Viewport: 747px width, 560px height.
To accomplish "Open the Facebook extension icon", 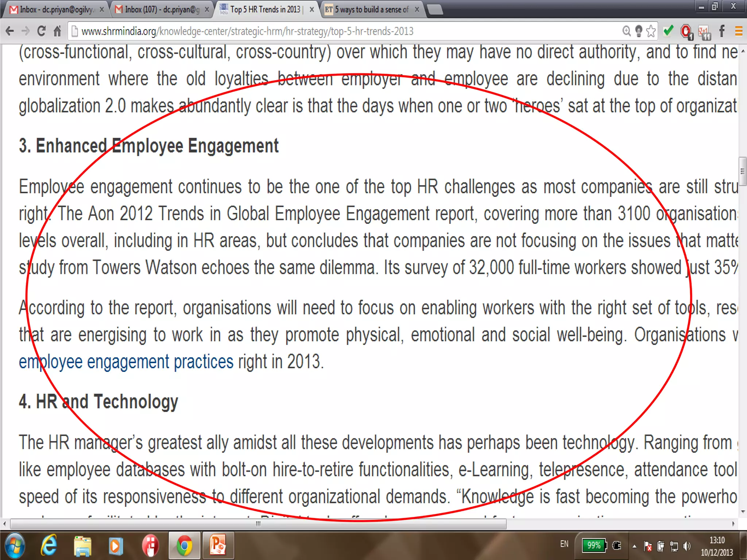I will point(722,31).
